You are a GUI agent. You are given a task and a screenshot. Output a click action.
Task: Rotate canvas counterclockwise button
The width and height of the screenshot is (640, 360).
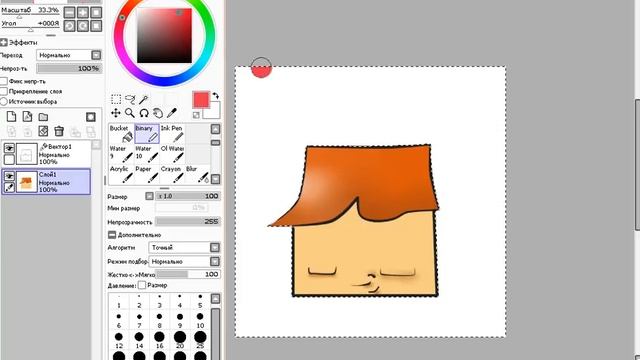[70, 26]
